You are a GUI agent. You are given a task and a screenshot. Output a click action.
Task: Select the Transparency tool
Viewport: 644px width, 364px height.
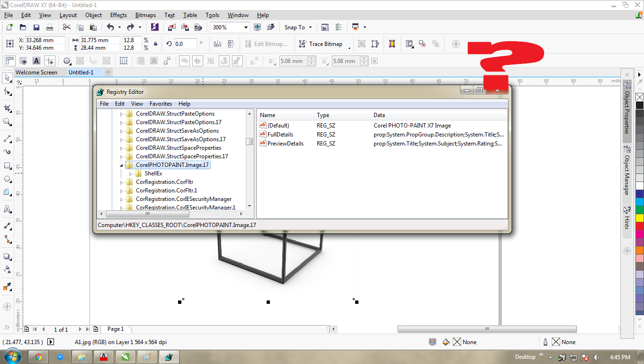[7, 270]
